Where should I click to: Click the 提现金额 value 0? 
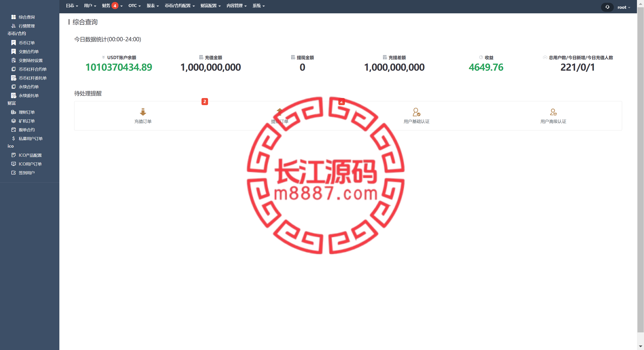click(302, 67)
